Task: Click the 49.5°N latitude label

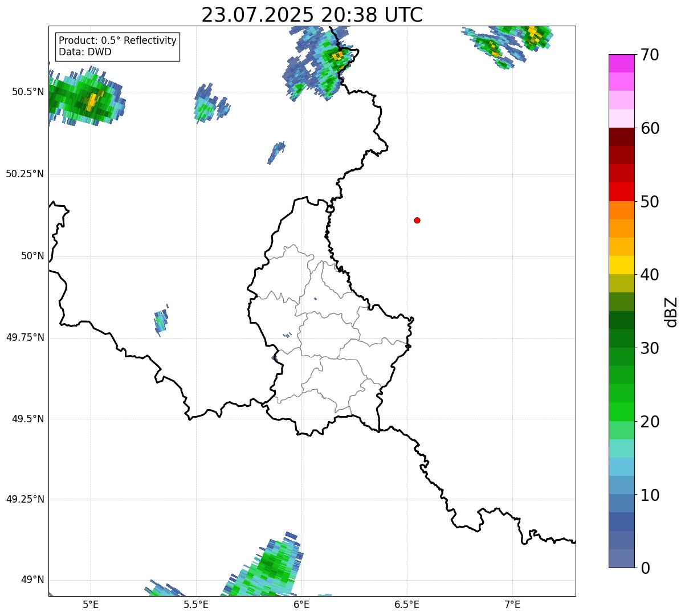Action: click(x=28, y=419)
